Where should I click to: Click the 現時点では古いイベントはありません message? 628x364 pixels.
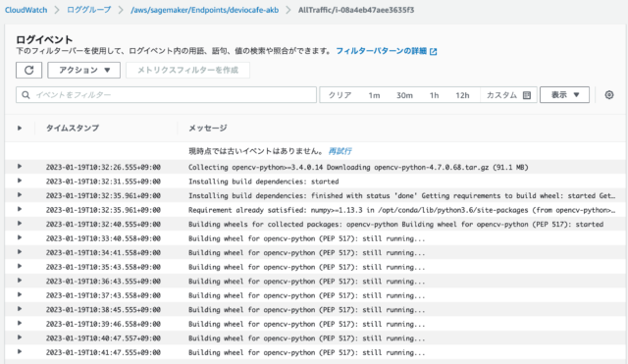256,151
